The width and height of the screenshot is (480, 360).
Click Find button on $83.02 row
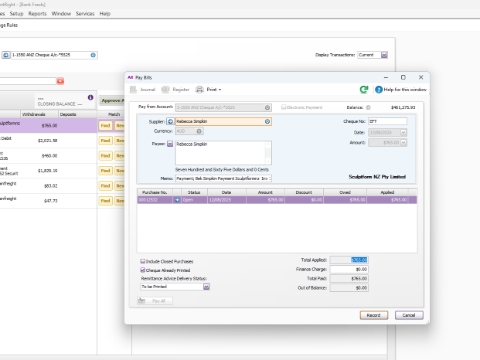point(105,186)
